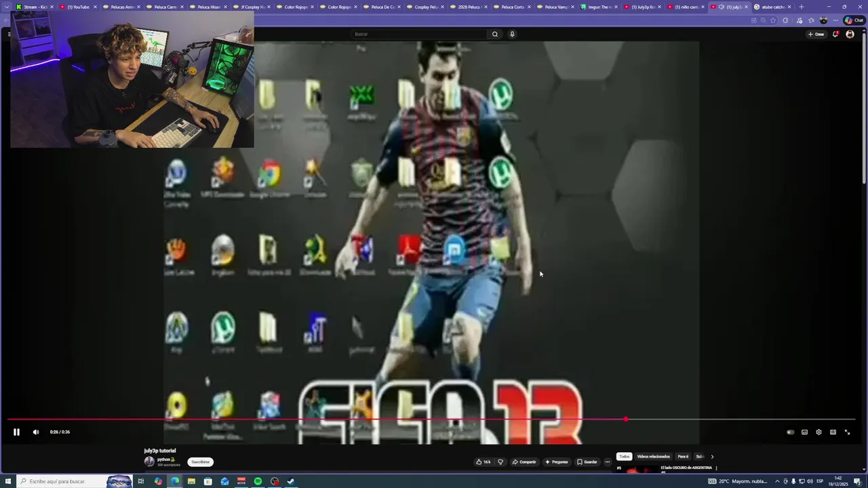This screenshot has height=488, width=868.
Task: Open options for 'El lado OSCURO de ARGENTINA'
Action: point(716,468)
